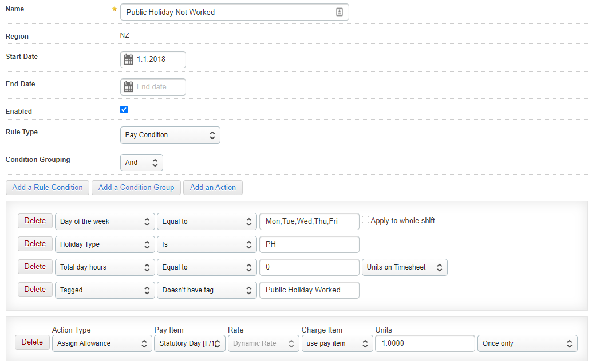Tick the Apply to whole shift checkbox
This screenshot has height=364, width=592.
pos(366,220)
